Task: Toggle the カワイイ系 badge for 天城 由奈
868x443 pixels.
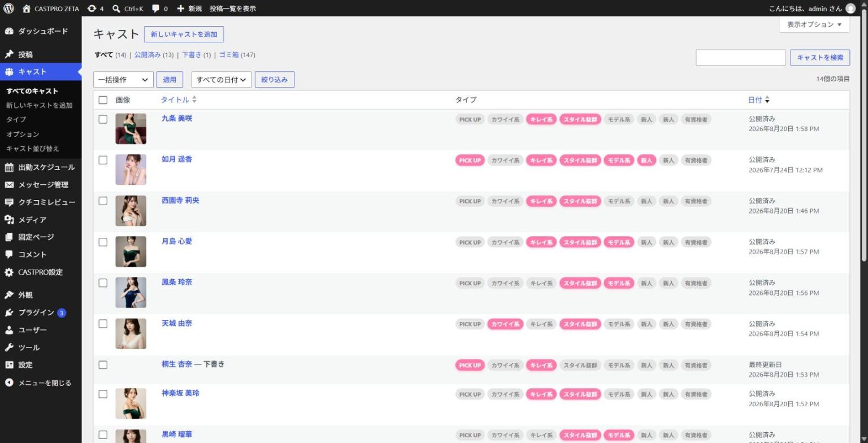Action: coord(505,324)
